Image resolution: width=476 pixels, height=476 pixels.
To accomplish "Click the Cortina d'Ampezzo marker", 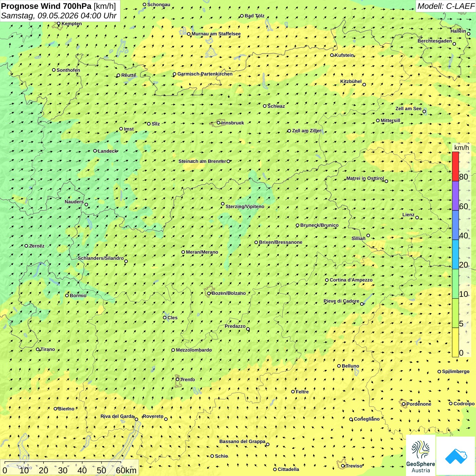I will [327, 280].
